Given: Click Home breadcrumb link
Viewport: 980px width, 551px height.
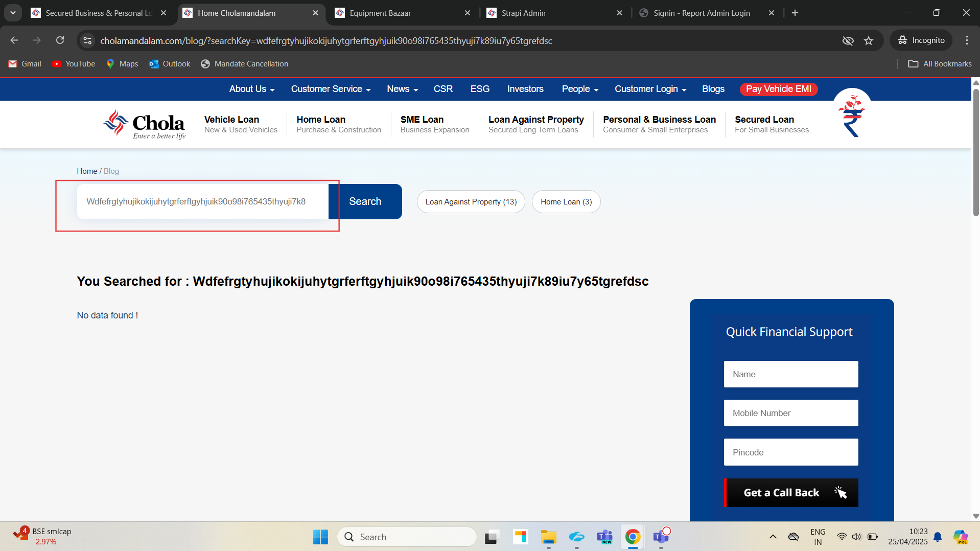Looking at the screenshot, I should (x=87, y=171).
